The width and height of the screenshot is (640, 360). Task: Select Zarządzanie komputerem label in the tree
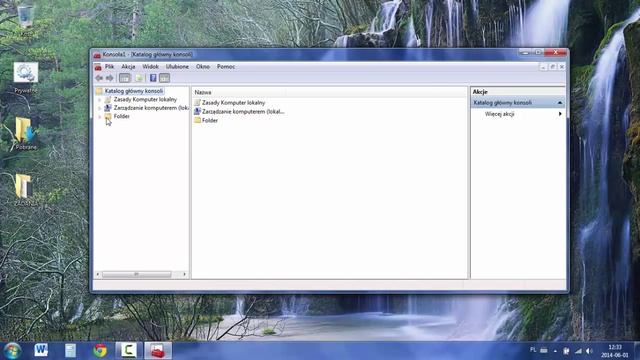click(x=151, y=108)
